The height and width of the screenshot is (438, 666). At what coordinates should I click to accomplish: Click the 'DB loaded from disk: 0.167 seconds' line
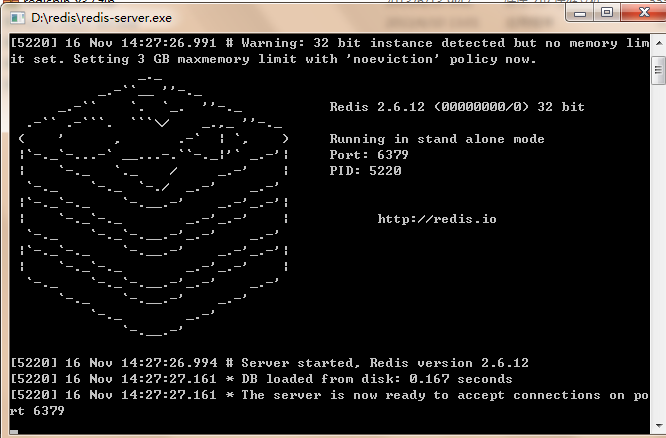pos(261,379)
